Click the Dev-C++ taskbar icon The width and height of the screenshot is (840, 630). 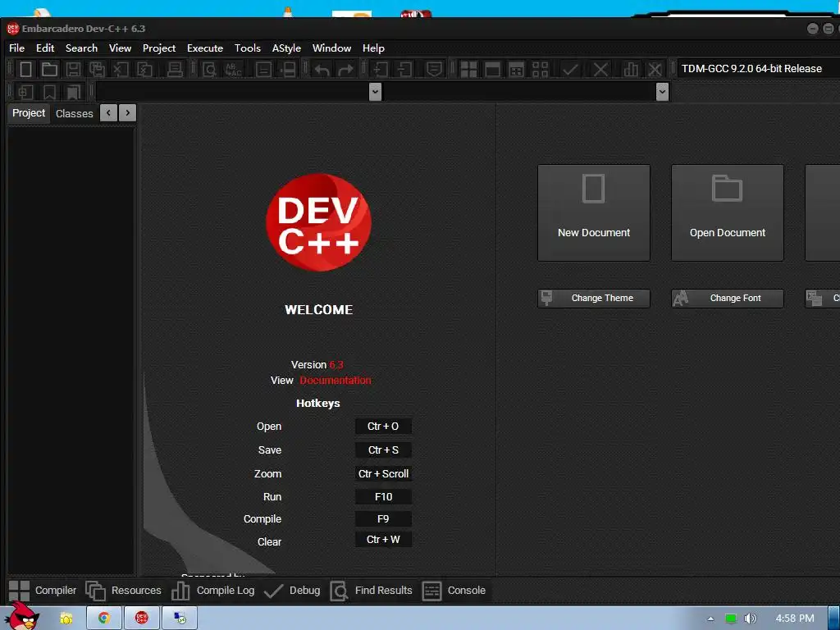click(141, 619)
